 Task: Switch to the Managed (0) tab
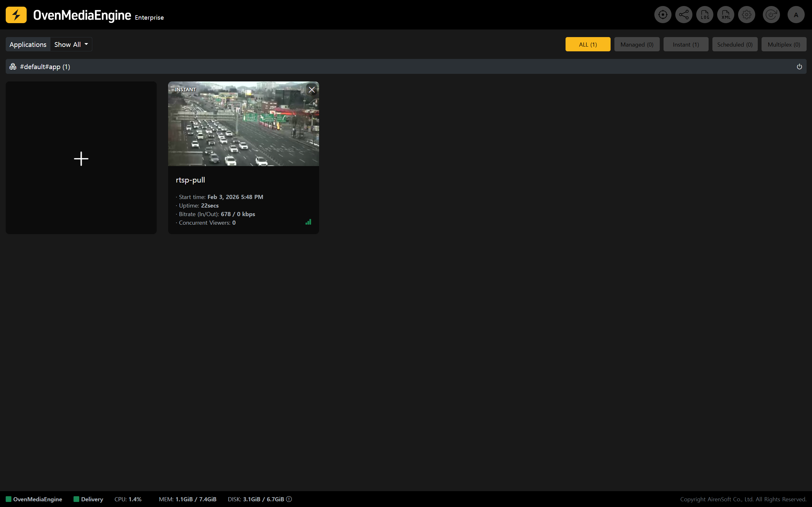click(637, 44)
